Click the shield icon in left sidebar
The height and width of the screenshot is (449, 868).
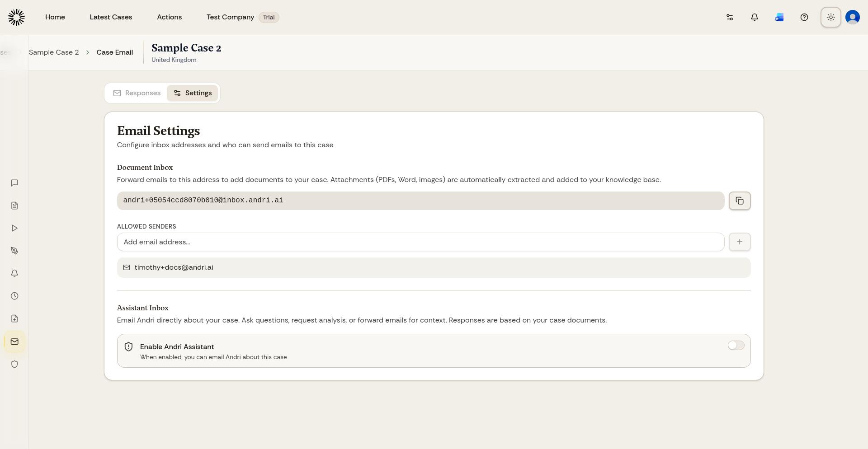coord(14,364)
